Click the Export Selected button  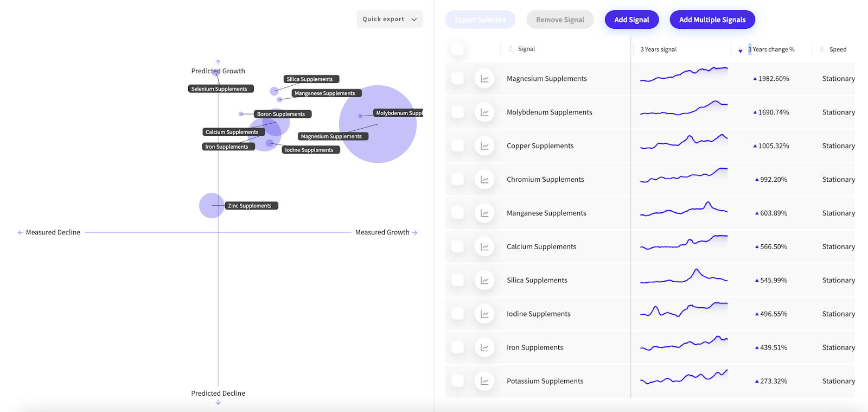480,20
